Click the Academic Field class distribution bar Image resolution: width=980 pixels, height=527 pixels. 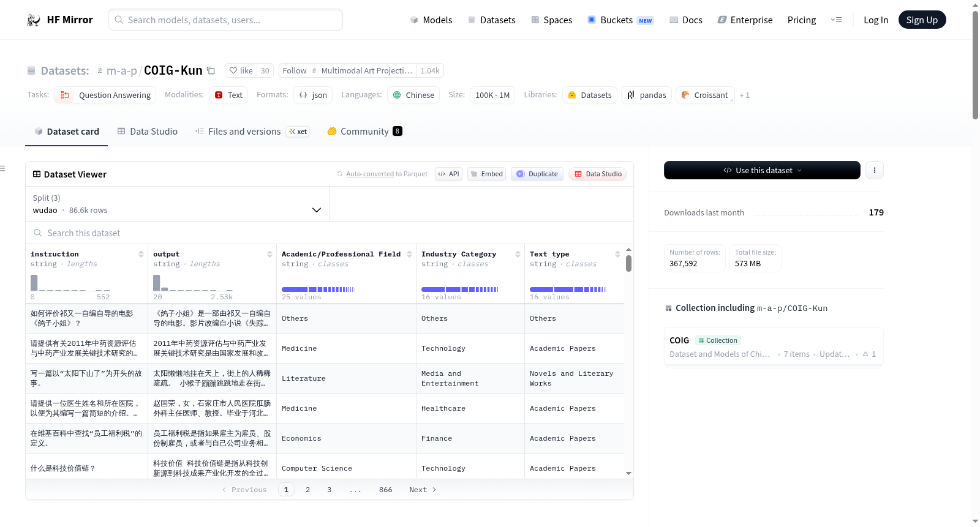coord(318,289)
